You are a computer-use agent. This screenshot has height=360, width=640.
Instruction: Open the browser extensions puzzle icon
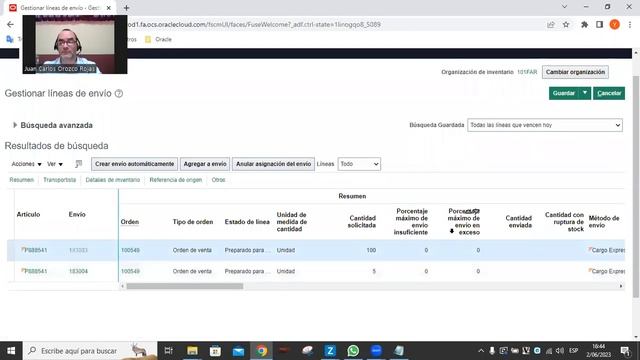click(584, 24)
